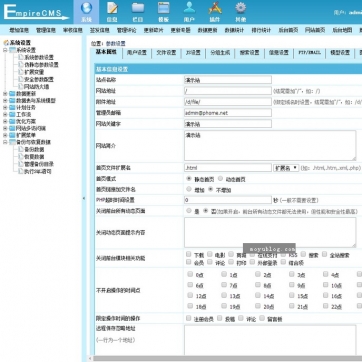Screen dimensions: 362x362
Task: Click the 系统设置 root icon in the sidebar
Action: 6,43
